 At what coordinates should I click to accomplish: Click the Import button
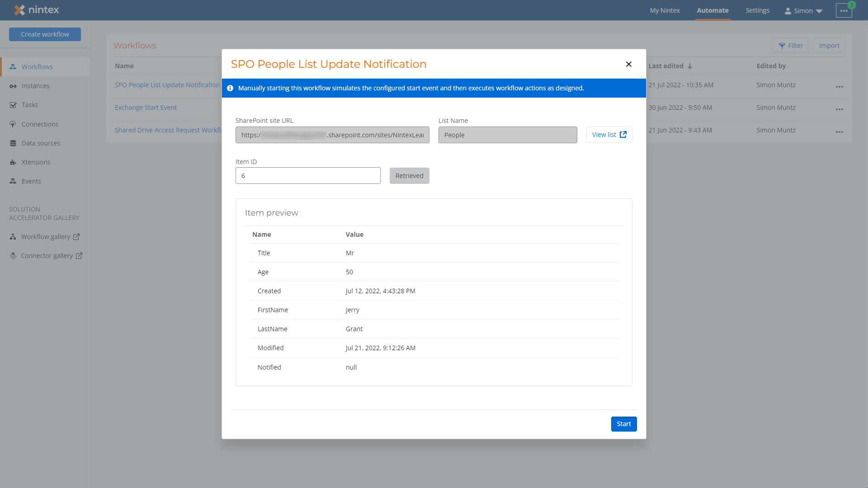[829, 46]
